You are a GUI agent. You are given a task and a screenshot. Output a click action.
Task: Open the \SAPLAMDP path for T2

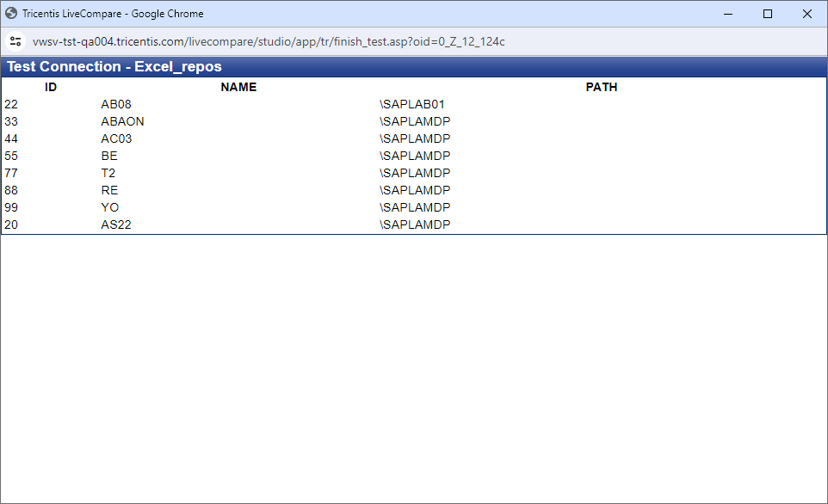414,173
